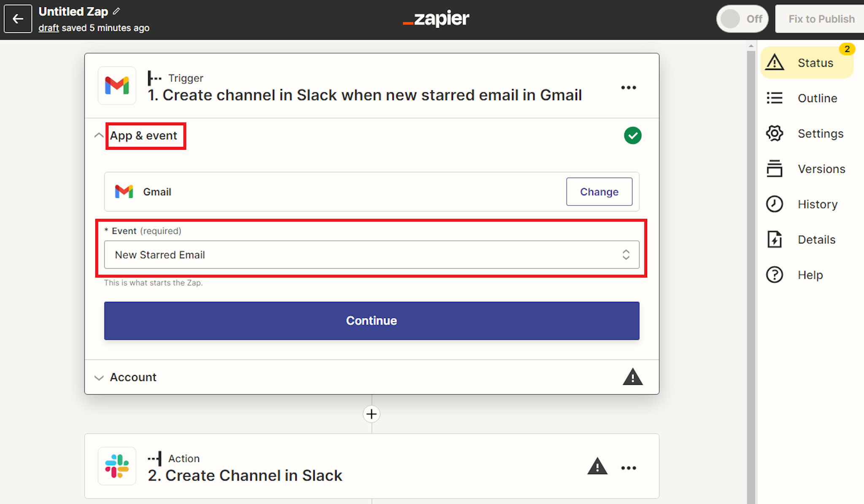Click the Slack app icon
Image resolution: width=864 pixels, height=504 pixels.
117,466
